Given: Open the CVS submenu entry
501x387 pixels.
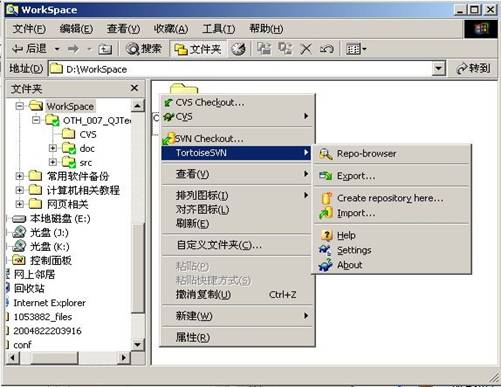Looking at the screenshot, I should click(237, 117).
